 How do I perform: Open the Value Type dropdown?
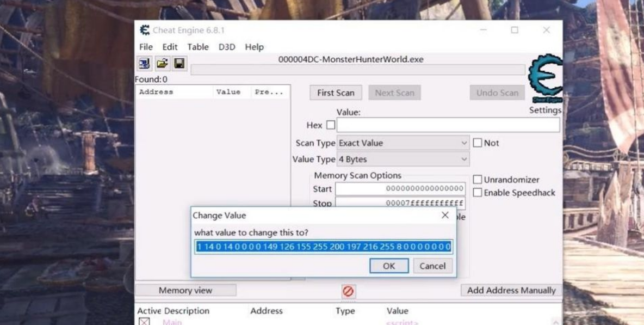(x=403, y=159)
